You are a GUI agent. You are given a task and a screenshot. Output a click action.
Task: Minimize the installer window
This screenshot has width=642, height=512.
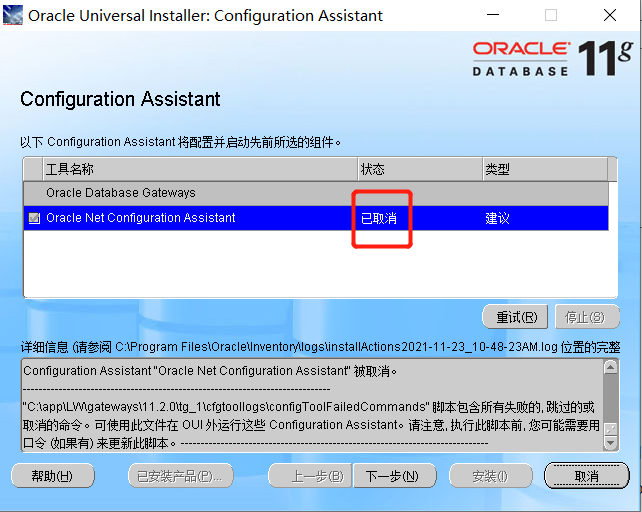point(493,15)
